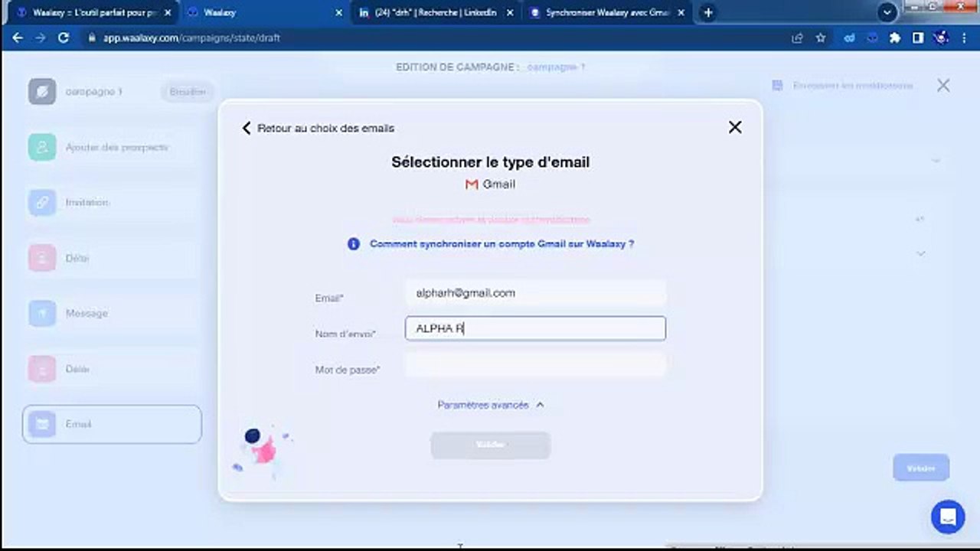Open the browser extensions puzzle icon
The image size is (980, 551).
click(x=894, y=37)
